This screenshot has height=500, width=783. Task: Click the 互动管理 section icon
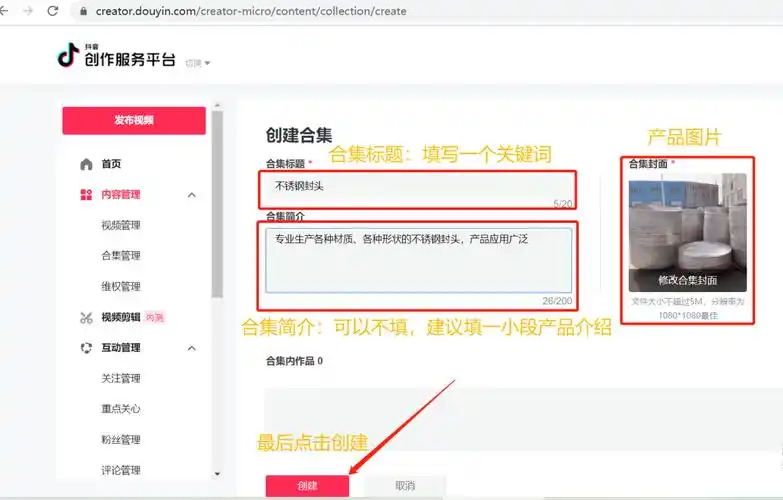click(x=86, y=348)
